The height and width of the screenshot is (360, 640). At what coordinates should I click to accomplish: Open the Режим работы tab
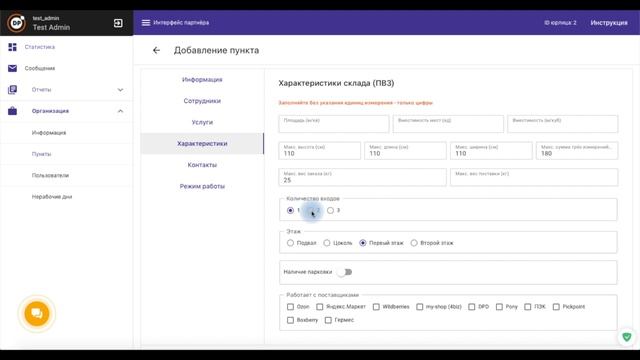click(202, 186)
